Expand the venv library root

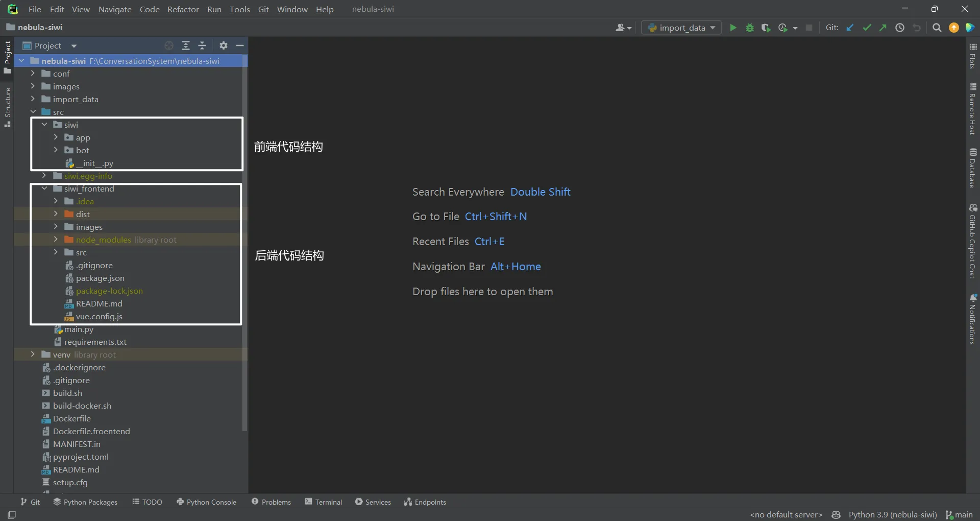tap(33, 354)
